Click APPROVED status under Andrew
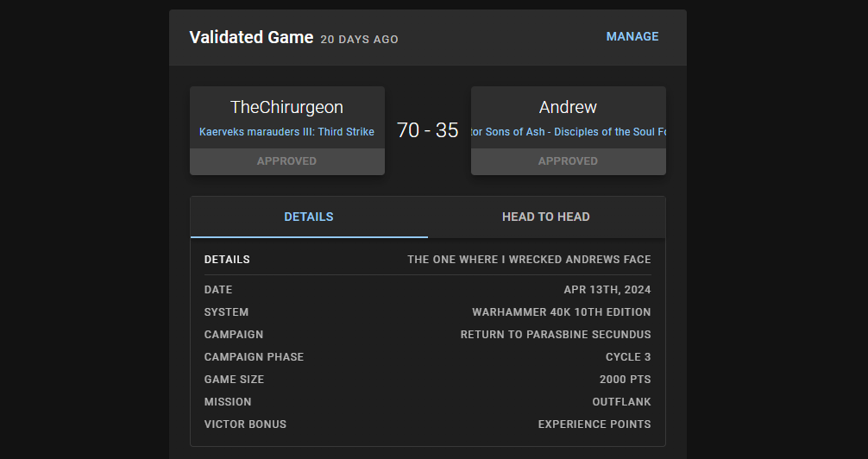 (568, 161)
